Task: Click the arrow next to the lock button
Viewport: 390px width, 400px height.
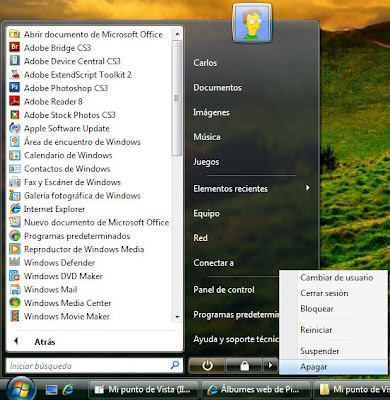Action: [270, 366]
